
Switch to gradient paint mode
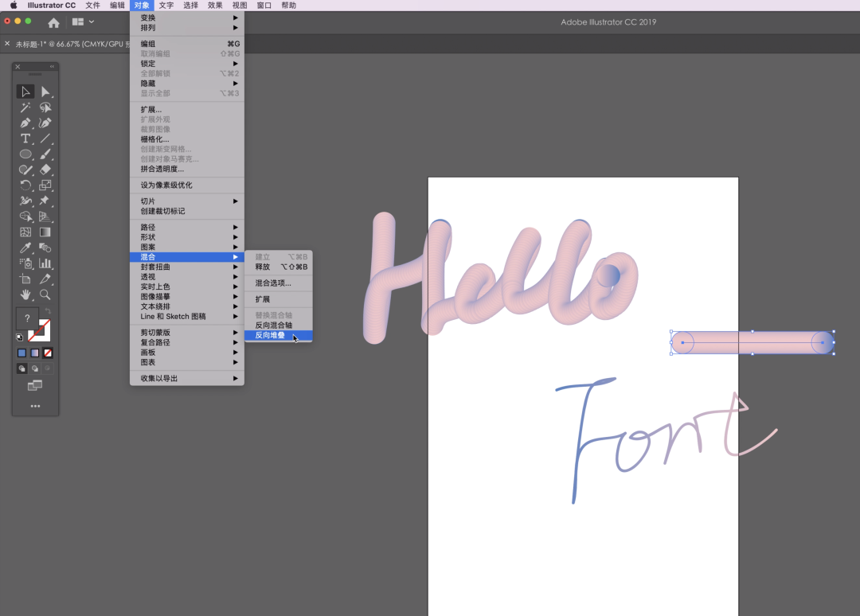tap(35, 353)
